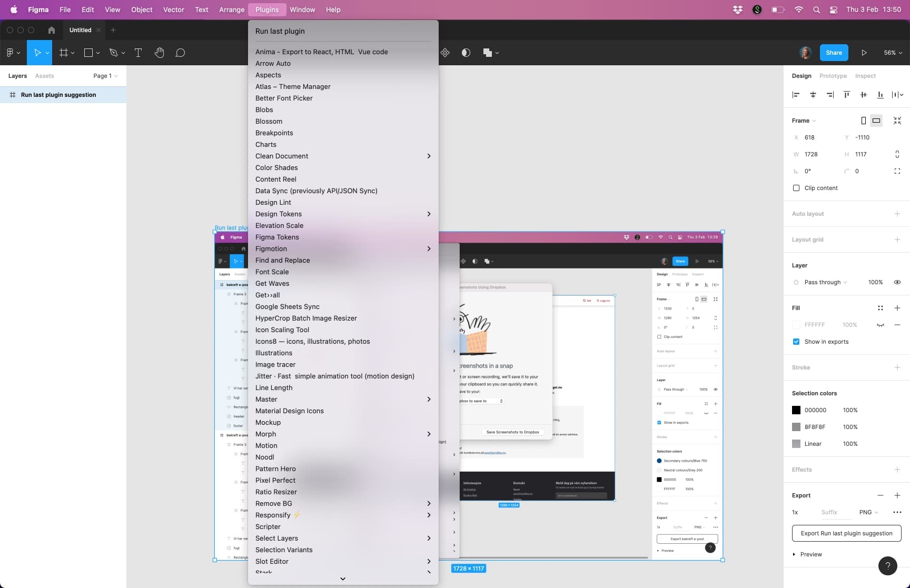
Task: Open macOS Spotlight search icon
Action: click(816, 9)
